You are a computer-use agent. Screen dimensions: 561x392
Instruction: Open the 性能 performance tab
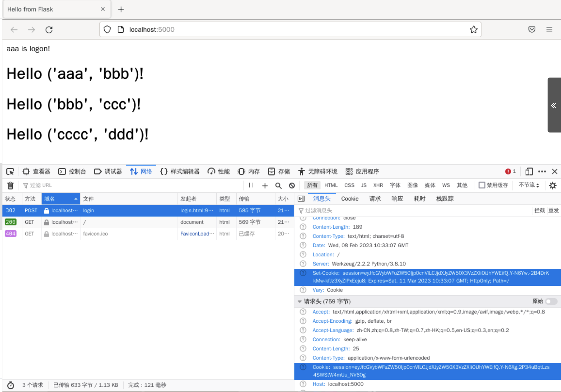coord(219,172)
